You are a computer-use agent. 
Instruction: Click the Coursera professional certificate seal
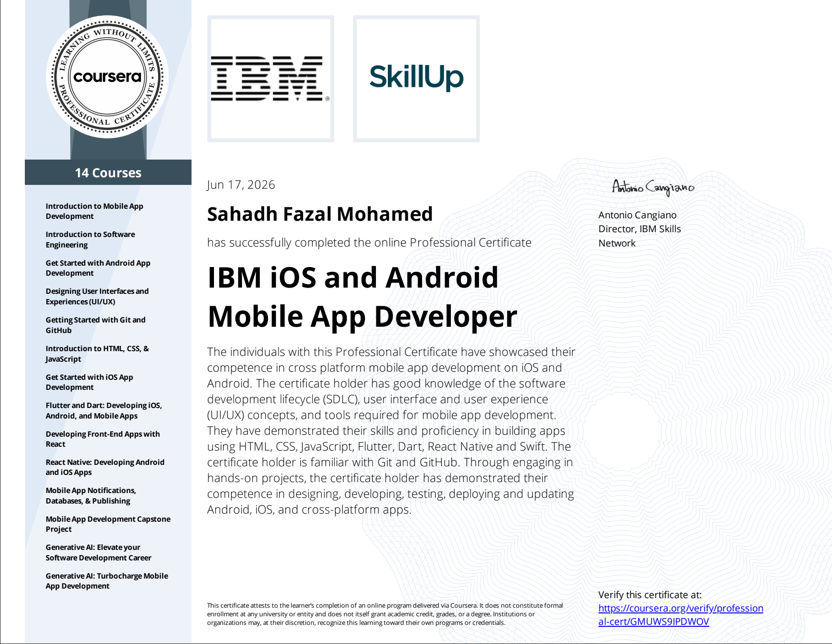(x=107, y=77)
